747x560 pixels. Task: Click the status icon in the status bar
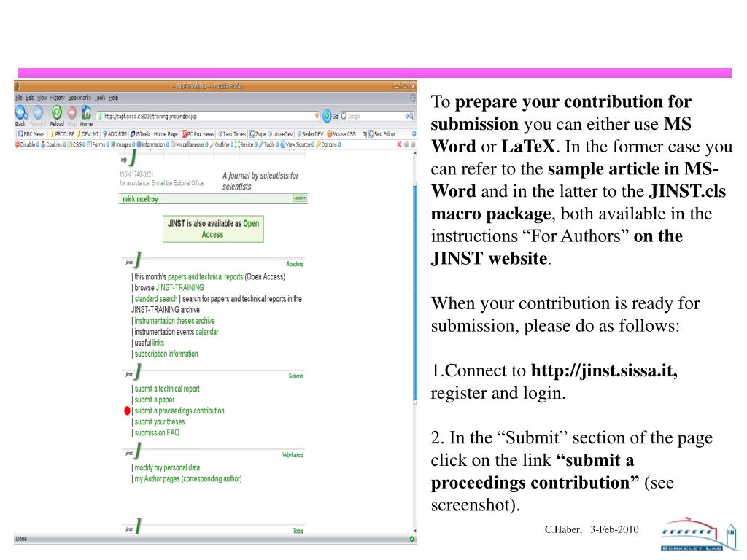click(x=411, y=539)
